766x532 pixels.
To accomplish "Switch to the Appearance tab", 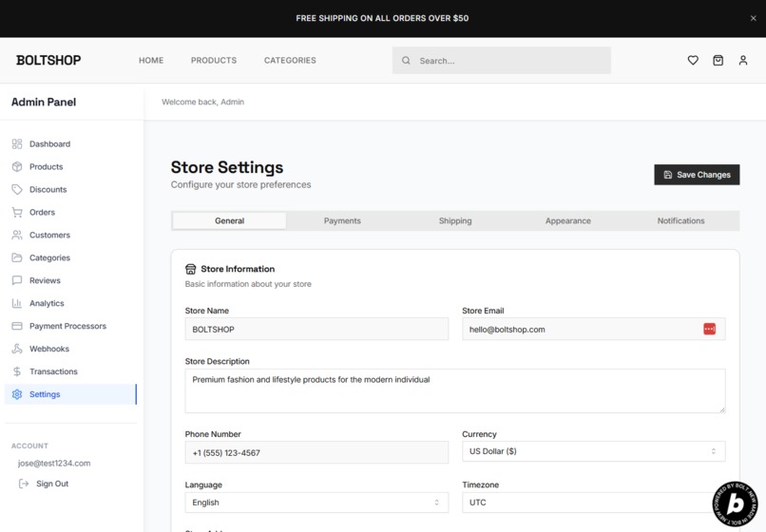I will pos(568,220).
